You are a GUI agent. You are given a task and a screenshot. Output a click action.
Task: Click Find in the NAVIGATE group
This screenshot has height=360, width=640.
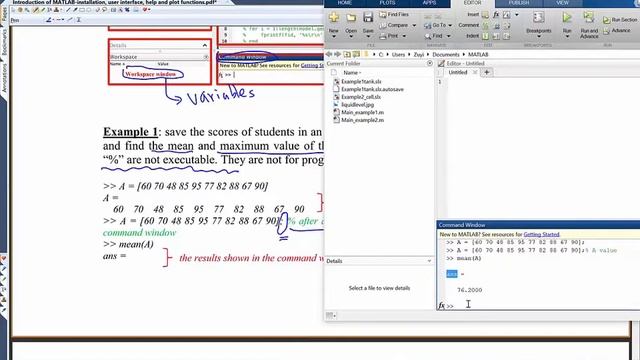coord(433,36)
